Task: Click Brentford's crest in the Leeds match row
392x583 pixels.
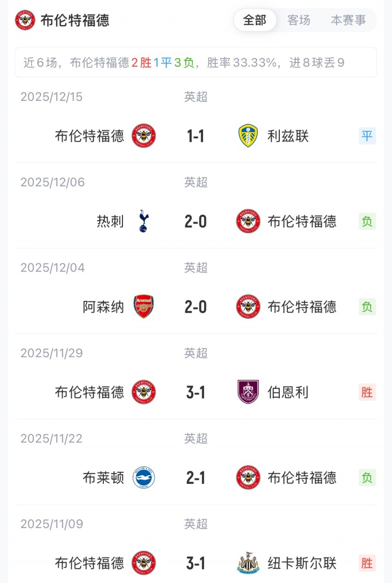Action: click(144, 136)
